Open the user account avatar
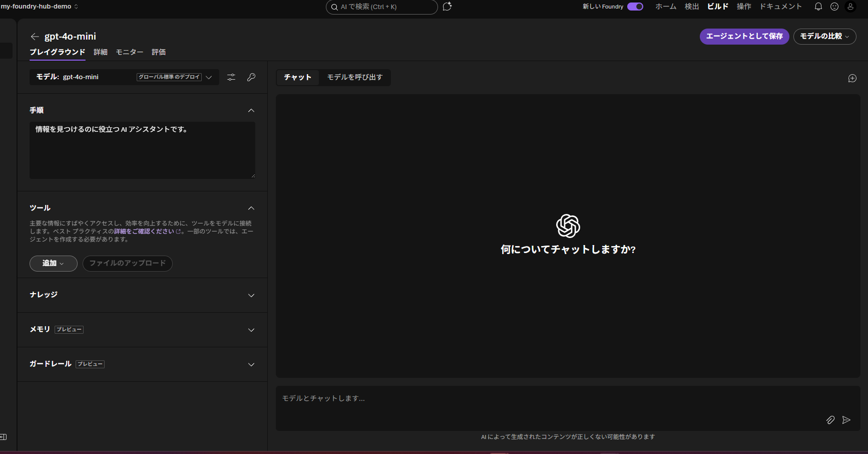Viewport: 868px width, 454px height. point(850,7)
